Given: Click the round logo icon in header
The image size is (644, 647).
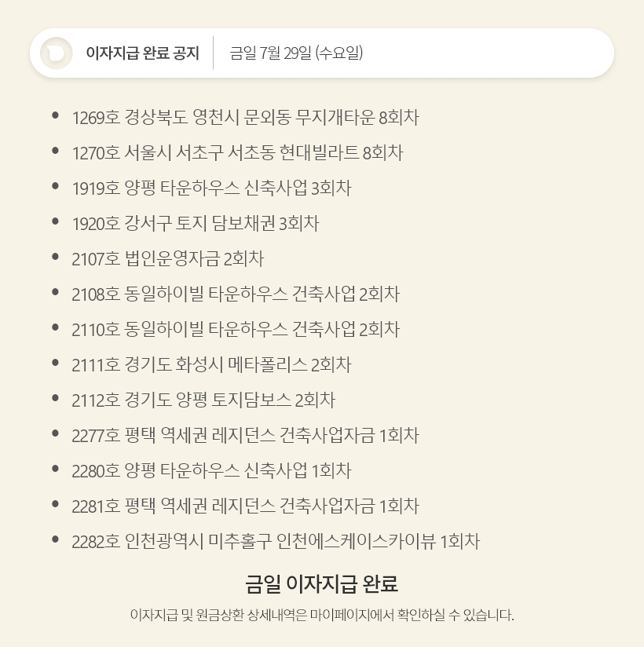Looking at the screenshot, I should (x=56, y=53).
